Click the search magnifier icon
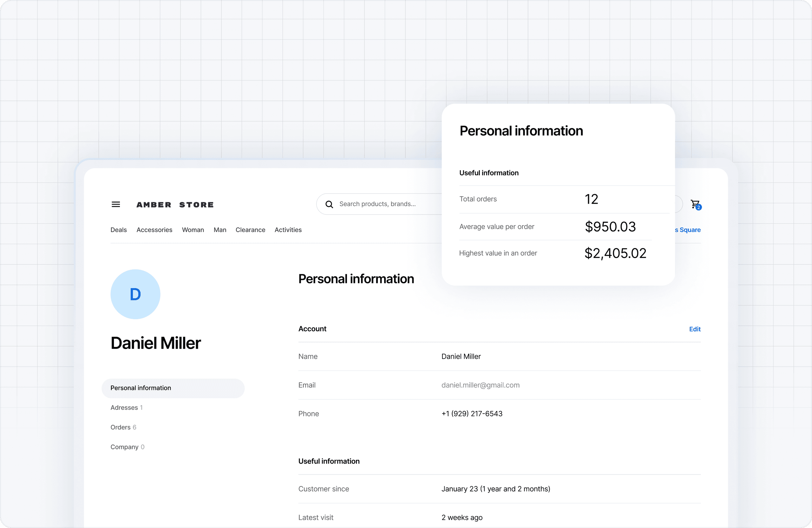 click(x=329, y=204)
